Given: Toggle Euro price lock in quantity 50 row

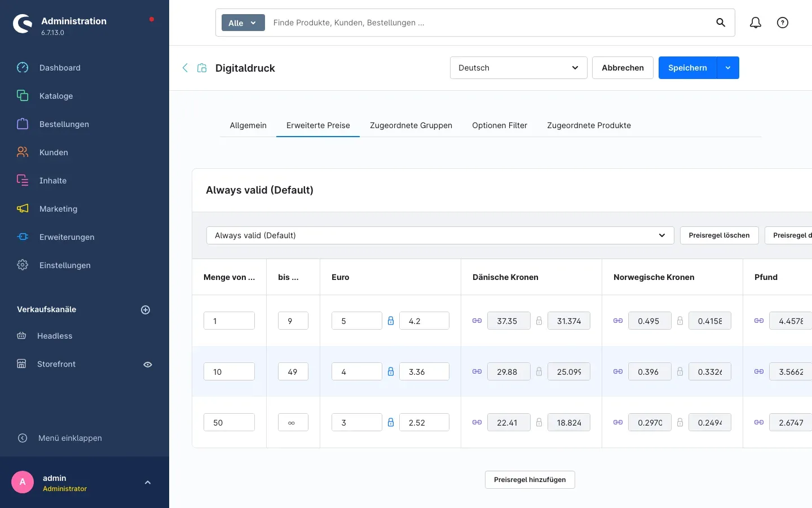Looking at the screenshot, I should tap(391, 422).
